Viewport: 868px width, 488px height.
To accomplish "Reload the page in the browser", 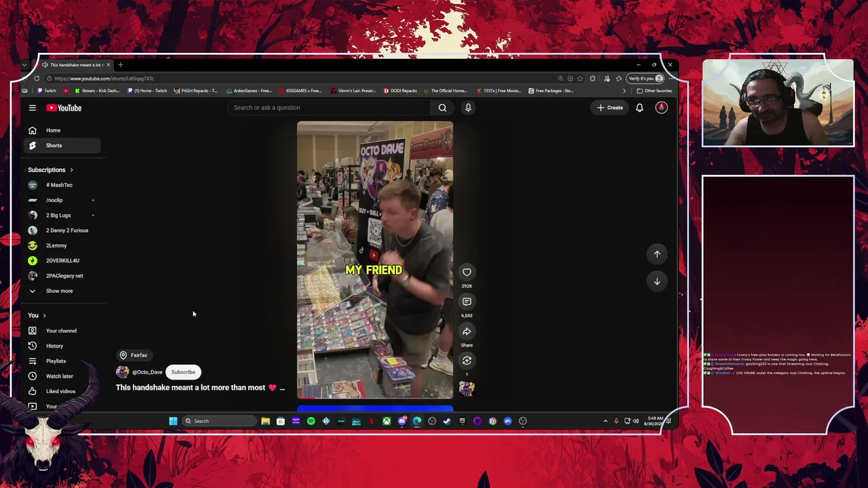I will click(37, 79).
